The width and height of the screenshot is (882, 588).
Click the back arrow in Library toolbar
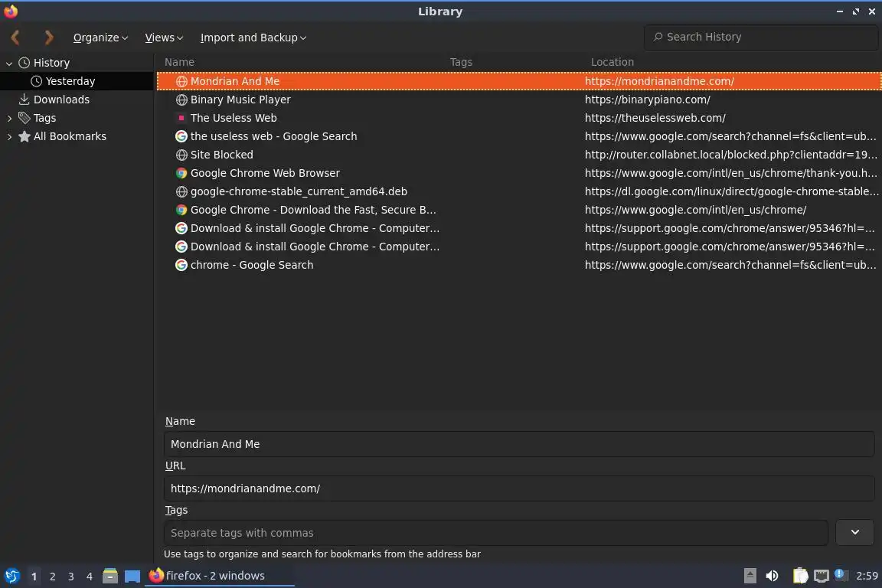[x=15, y=37]
